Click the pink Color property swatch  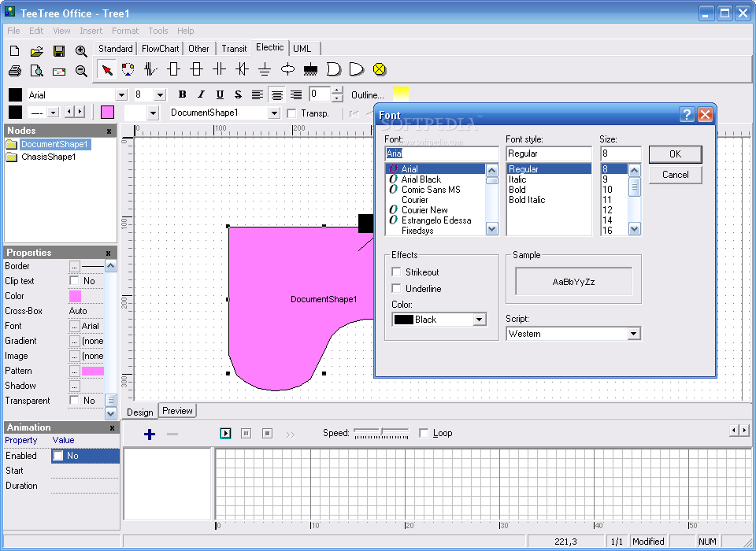click(76, 296)
